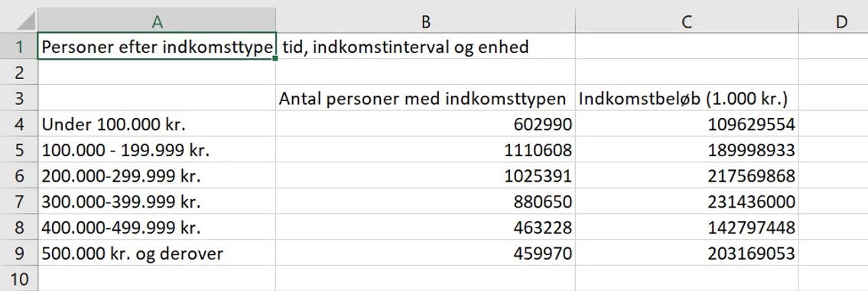868x291 pixels.
Task: Select column D header
Action: point(834,21)
